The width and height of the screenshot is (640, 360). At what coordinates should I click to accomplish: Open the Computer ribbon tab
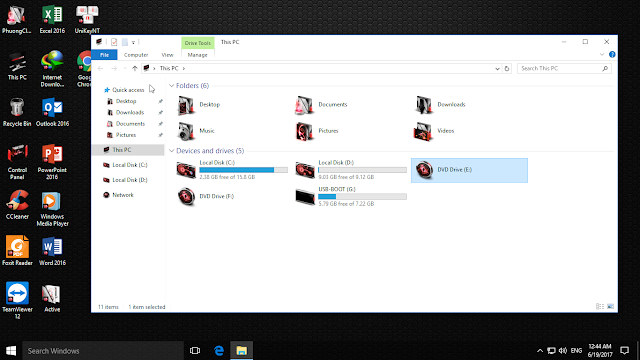136,55
